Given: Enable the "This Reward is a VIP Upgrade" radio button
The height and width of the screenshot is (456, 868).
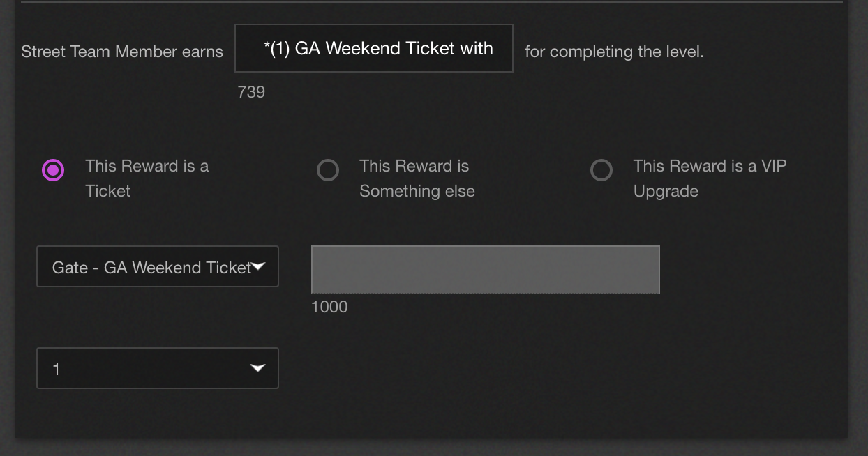Looking at the screenshot, I should pos(601,170).
